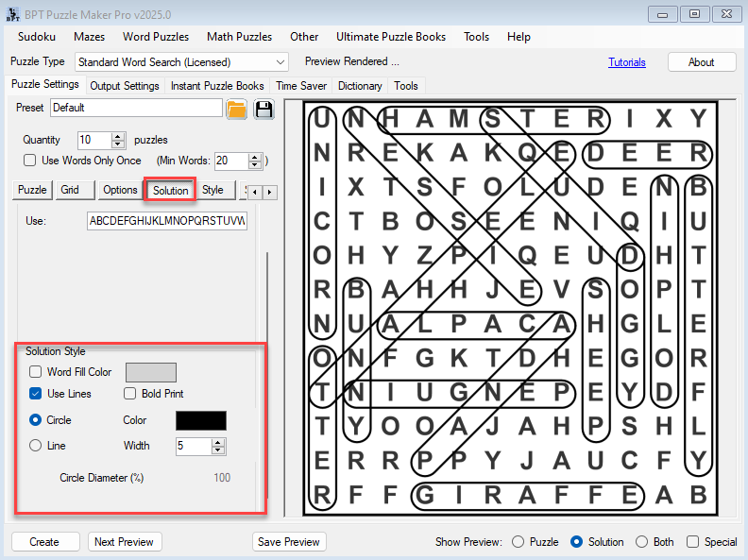Select the Line radio button
Viewport: 748px width, 560px height.
36,446
